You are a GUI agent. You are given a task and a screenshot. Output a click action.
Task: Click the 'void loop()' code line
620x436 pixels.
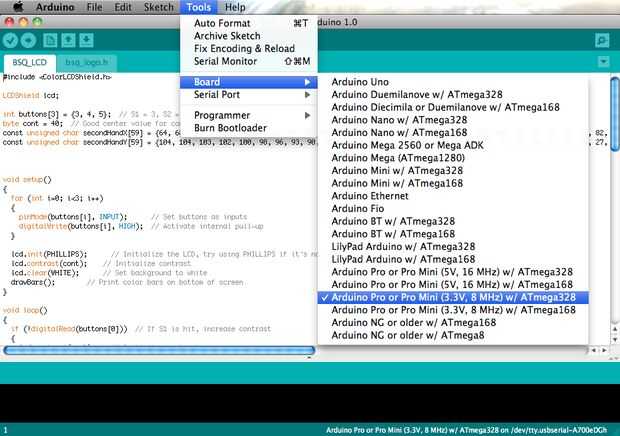coord(25,310)
